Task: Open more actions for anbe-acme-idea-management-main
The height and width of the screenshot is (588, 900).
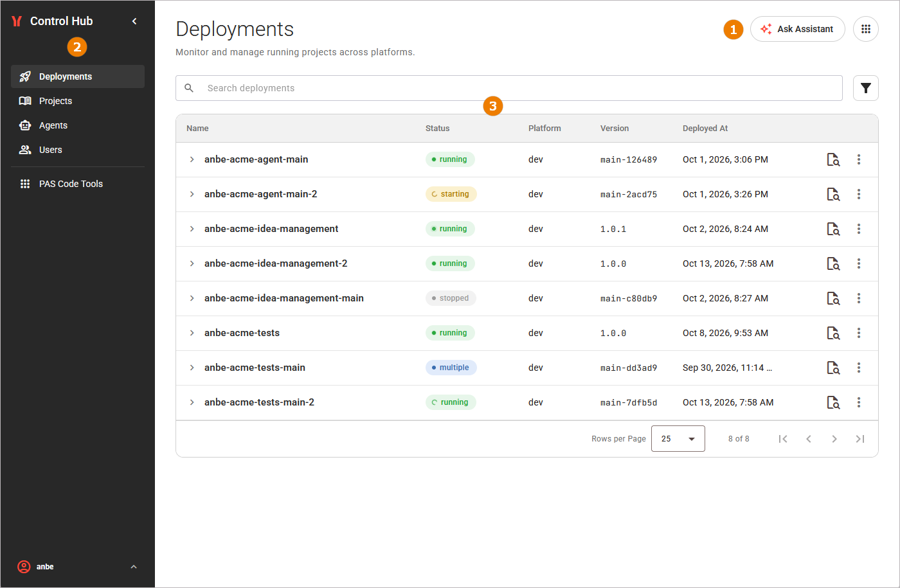Action: point(859,298)
